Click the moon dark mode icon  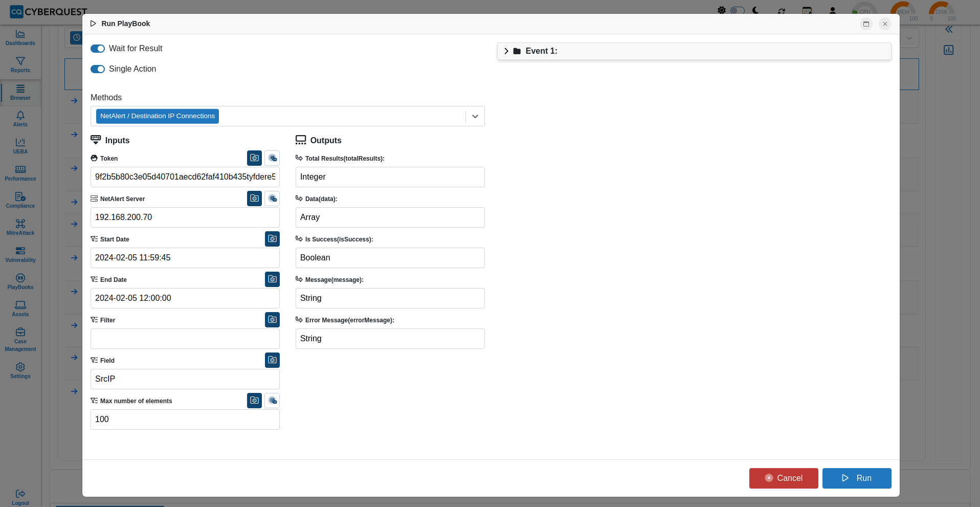pyautogui.click(x=756, y=10)
